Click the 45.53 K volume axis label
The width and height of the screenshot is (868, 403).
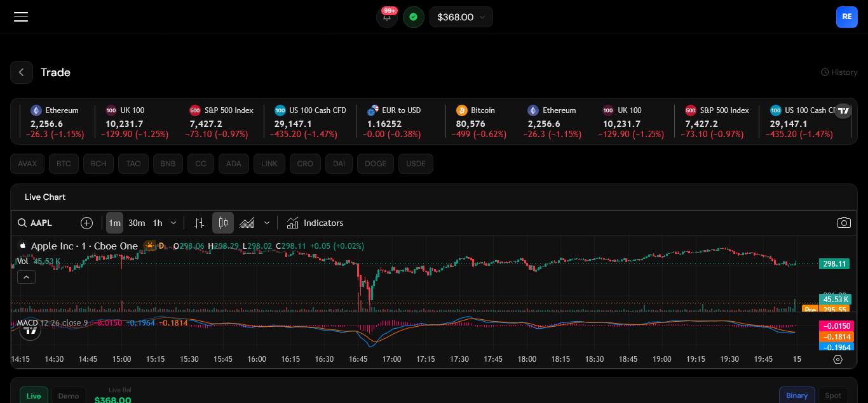[x=834, y=299]
